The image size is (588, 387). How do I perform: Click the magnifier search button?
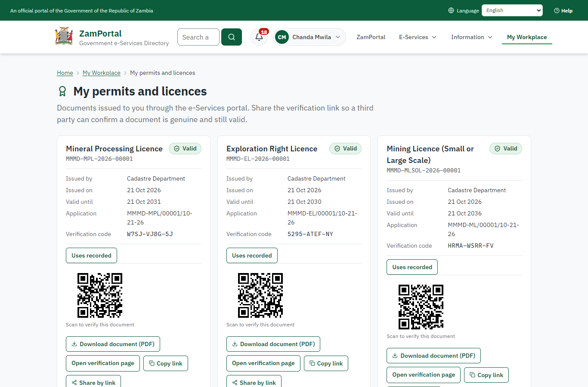[x=232, y=37]
